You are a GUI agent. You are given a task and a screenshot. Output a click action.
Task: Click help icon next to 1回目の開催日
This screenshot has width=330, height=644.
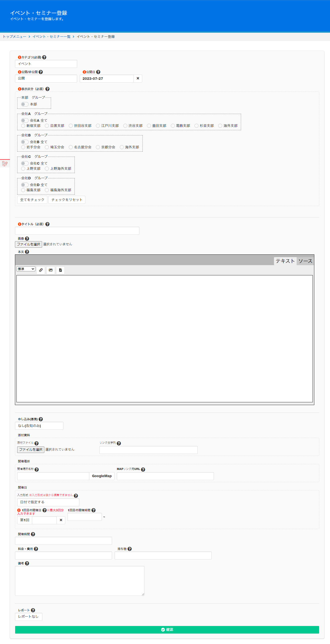(45, 511)
